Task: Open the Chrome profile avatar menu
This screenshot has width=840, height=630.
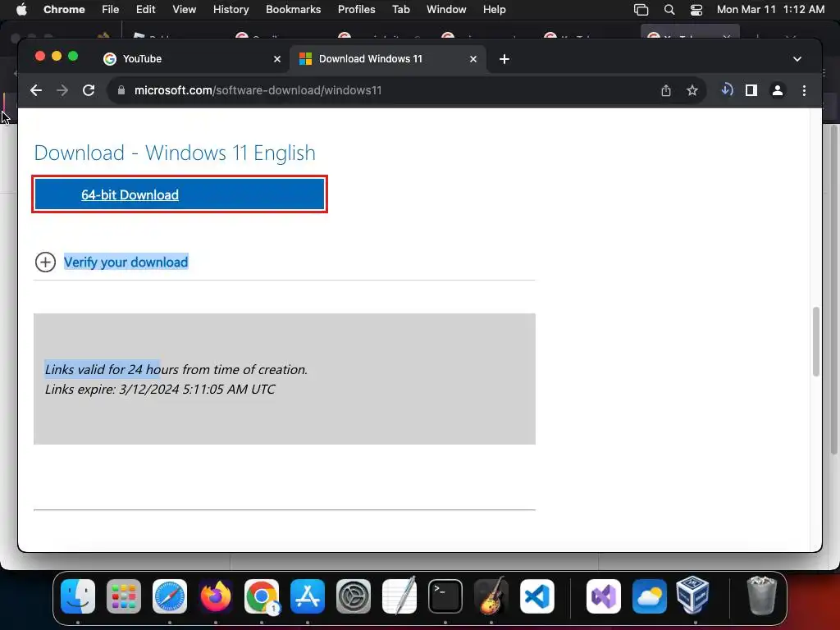Action: (778, 90)
